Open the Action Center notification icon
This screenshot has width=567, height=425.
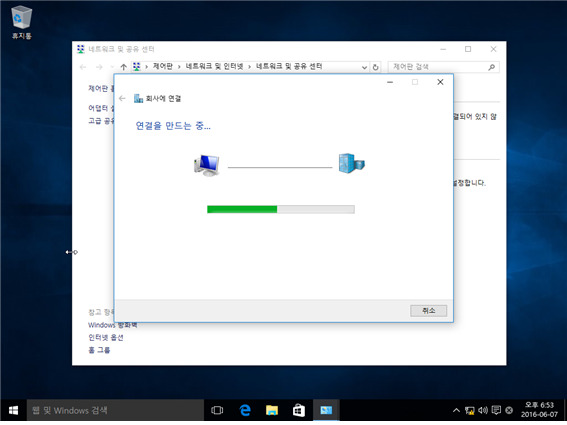coord(496,410)
